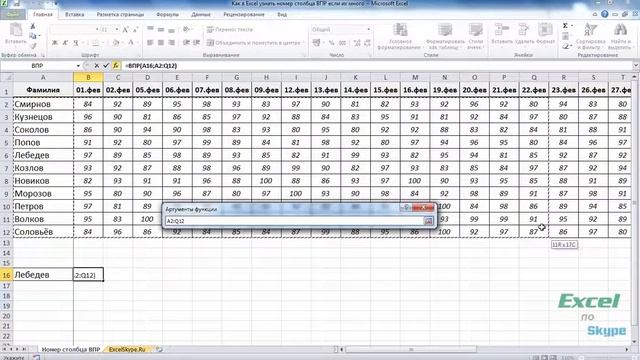Click the Decrease Indent icon
Viewport: 640px width, 360px height.
coord(186,42)
